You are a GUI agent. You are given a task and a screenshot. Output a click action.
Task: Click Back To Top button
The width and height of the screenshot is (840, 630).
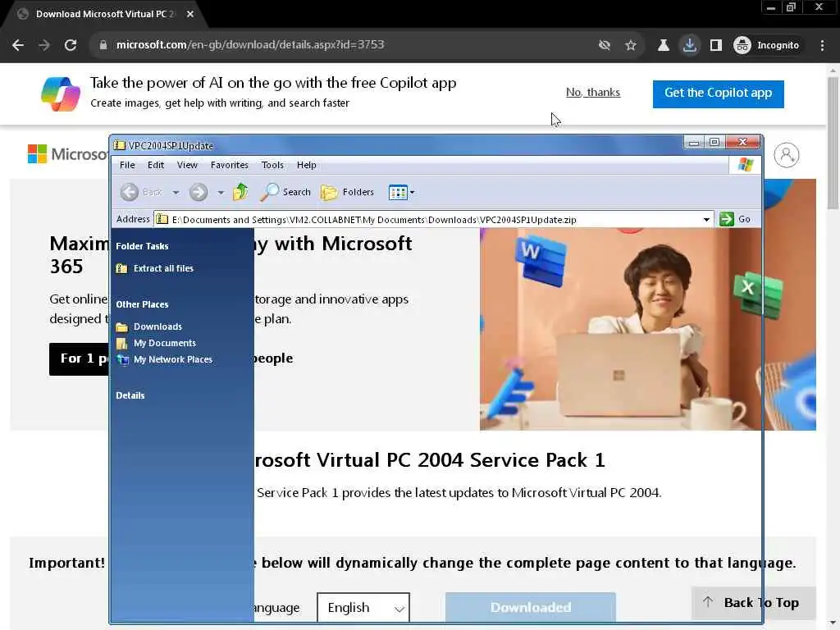point(753,603)
